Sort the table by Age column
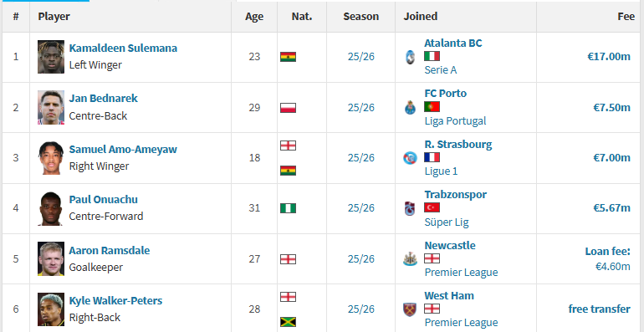Image resolution: width=644 pixels, height=332 pixels. point(254,17)
